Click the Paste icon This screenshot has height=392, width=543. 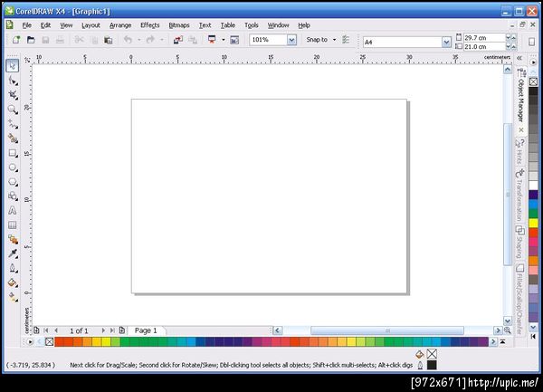[109, 40]
